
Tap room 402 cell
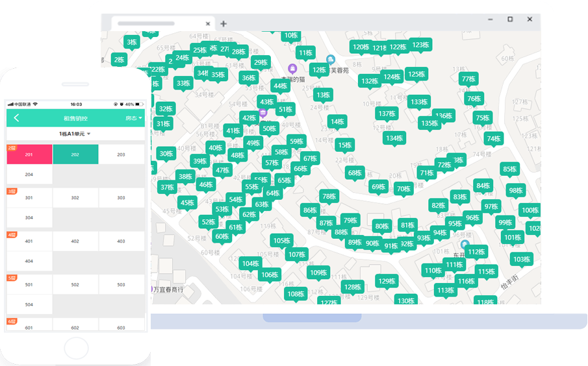pyautogui.click(x=75, y=241)
